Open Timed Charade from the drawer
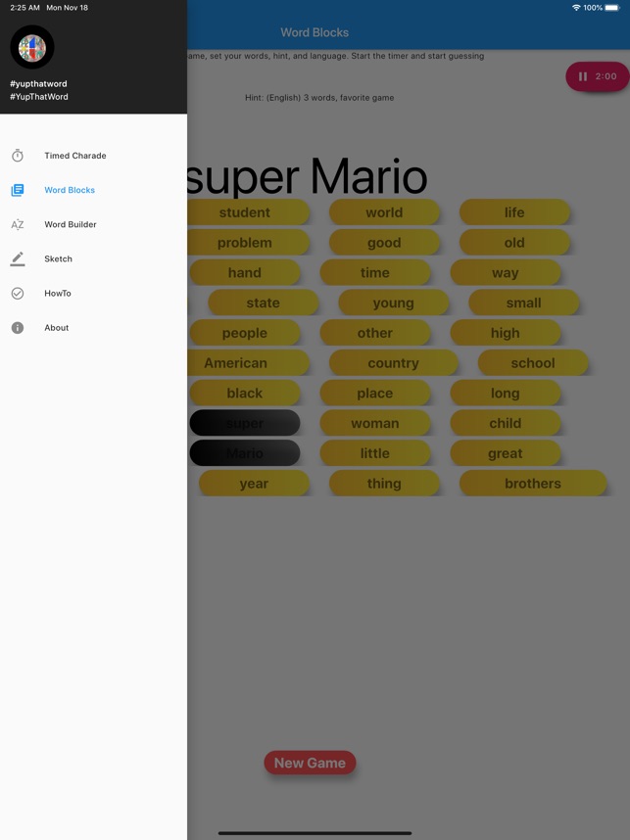The height and width of the screenshot is (840, 630). (x=93, y=156)
